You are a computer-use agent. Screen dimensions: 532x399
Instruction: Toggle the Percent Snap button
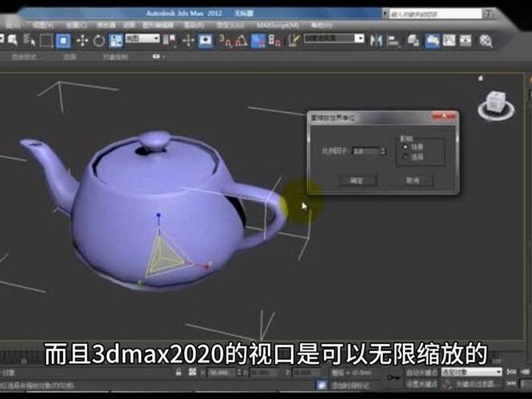pos(258,41)
